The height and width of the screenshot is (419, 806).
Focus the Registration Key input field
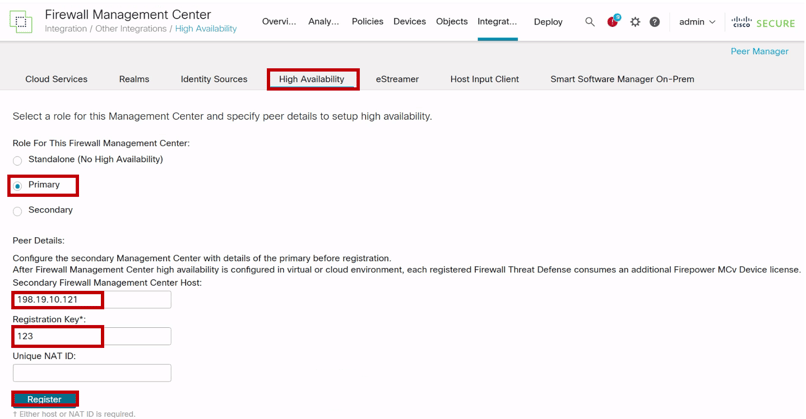92,336
